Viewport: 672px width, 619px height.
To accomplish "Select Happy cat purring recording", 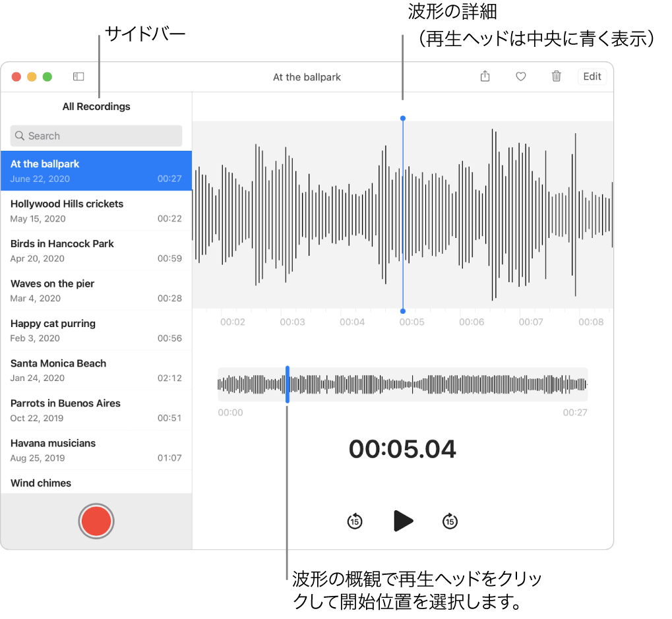I will tap(96, 330).
